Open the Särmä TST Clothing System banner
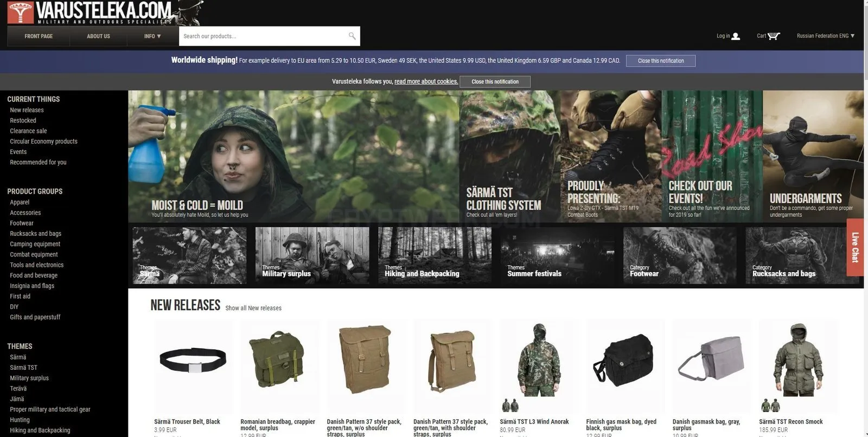This screenshot has width=868, height=437. click(x=509, y=156)
